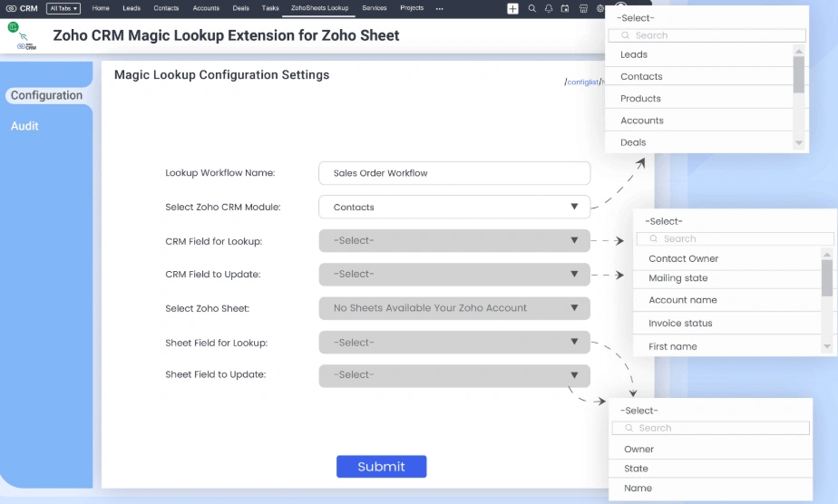Click the Submit button
Viewport: 838px width, 504px height.
pyautogui.click(x=381, y=467)
